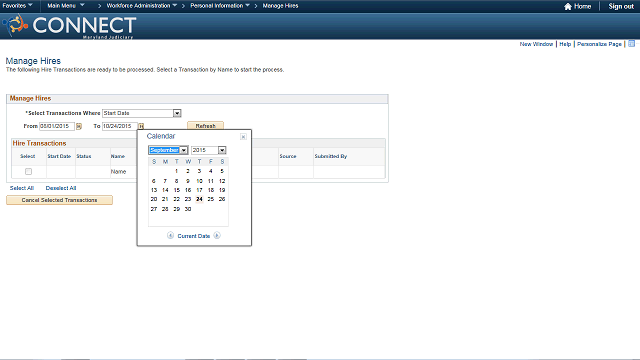Select day 10 in the calendar
This screenshot has height=360, width=640.
(199, 181)
